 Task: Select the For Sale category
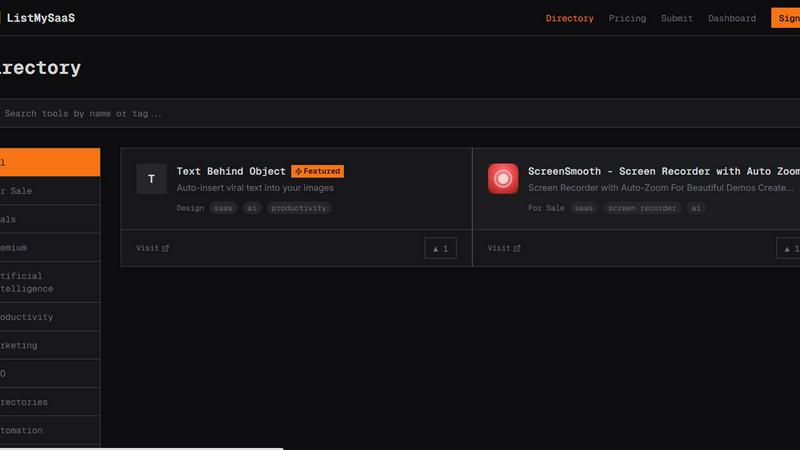click(50, 191)
